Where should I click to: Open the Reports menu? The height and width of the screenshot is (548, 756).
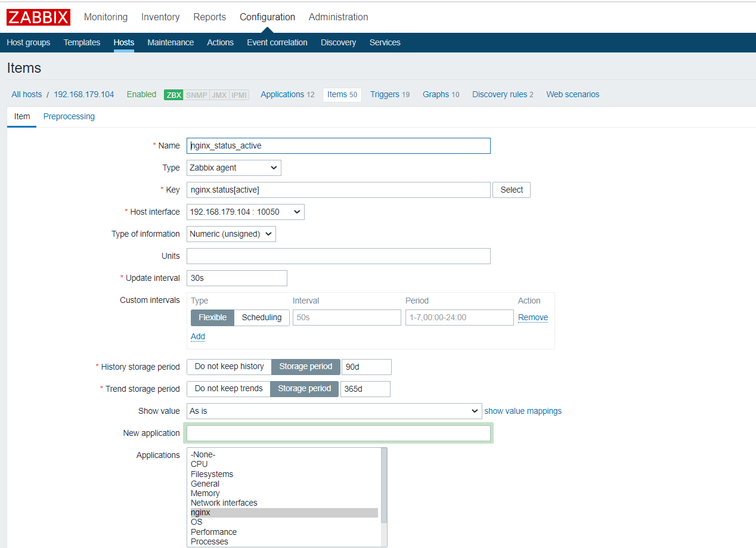coord(209,17)
